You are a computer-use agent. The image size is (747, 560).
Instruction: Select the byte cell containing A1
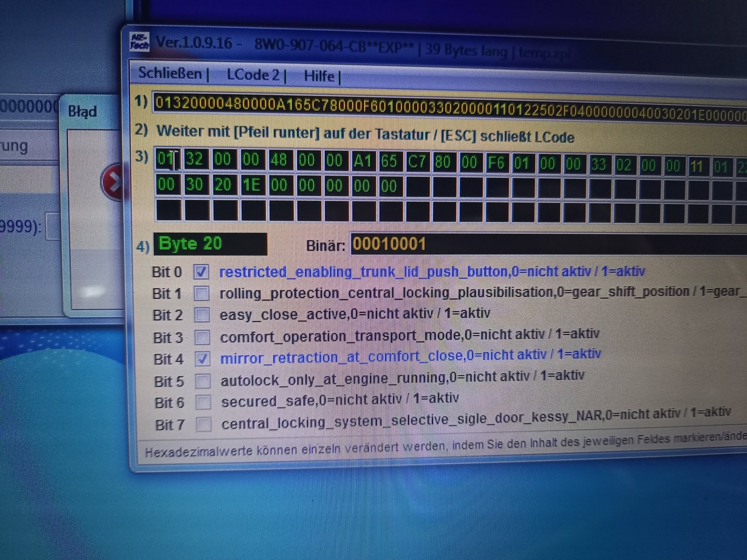(362, 161)
